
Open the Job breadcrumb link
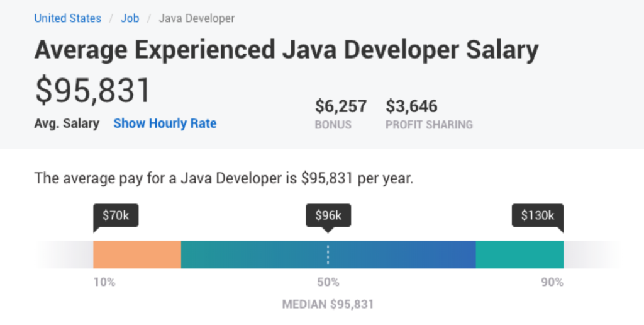point(130,18)
